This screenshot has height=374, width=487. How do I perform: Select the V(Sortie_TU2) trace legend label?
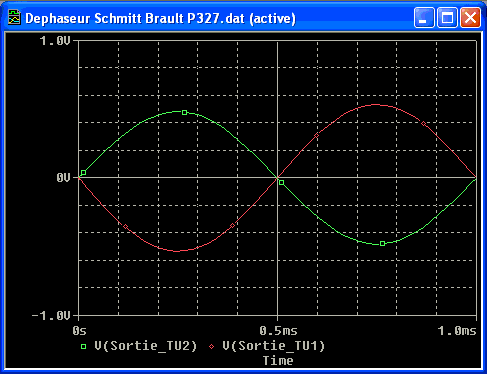pyautogui.click(x=146, y=346)
